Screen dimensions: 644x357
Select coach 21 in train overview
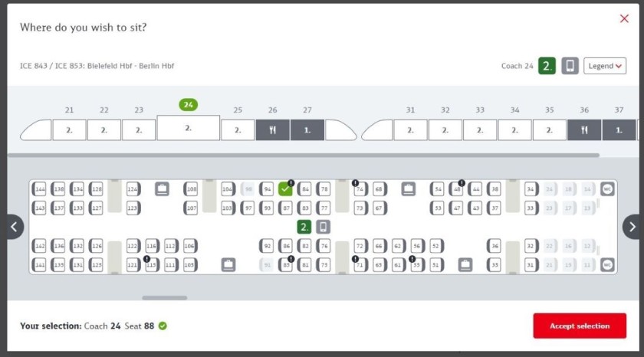tap(69, 129)
